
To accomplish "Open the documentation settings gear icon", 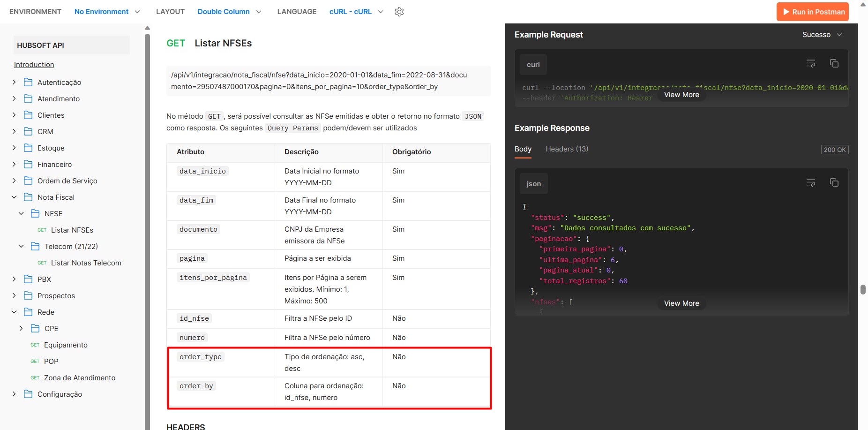I will pos(399,12).
